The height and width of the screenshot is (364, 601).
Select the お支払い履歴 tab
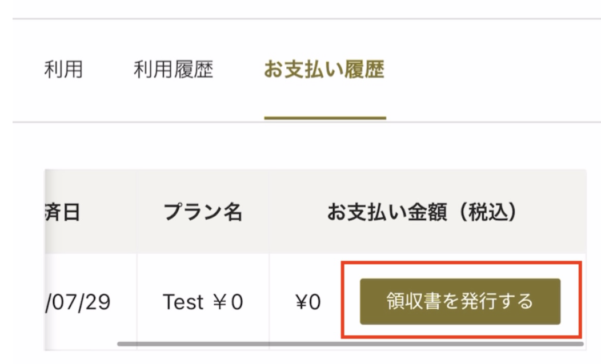point(324,70)
